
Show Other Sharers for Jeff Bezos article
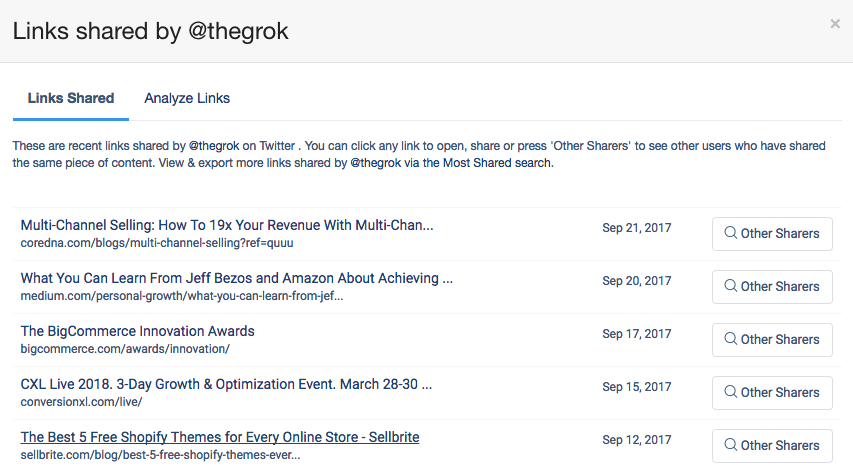(772, 286)
